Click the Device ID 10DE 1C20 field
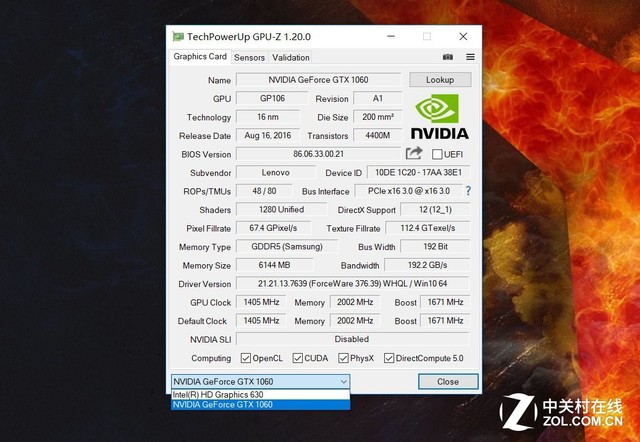This screenshot has height=442, width=640. [x=418, y=173]
